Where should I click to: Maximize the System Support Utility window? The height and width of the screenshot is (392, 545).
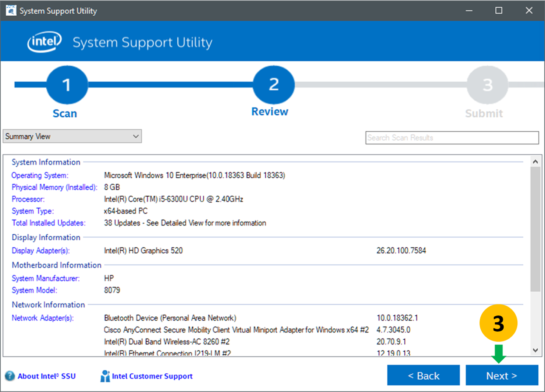tap(499, 11)
